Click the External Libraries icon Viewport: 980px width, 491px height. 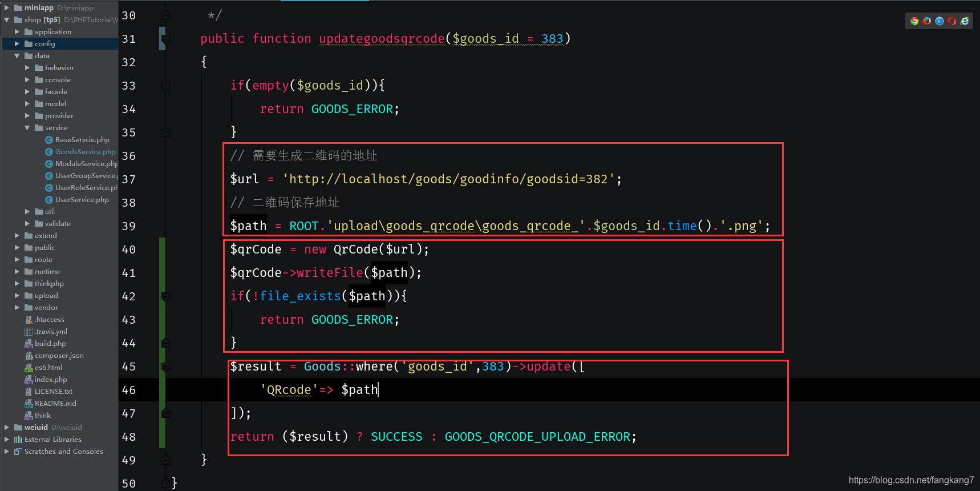point(18,440)
